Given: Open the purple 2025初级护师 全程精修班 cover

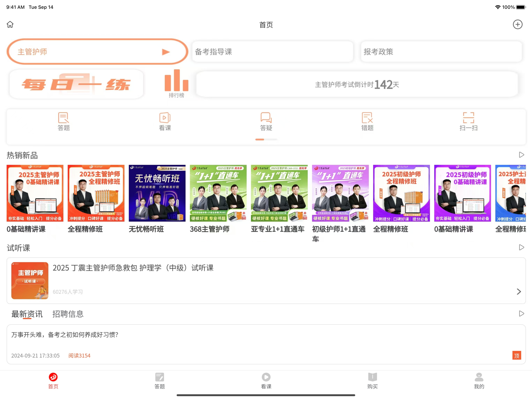Looking at the screenshot, I should 401,193.
